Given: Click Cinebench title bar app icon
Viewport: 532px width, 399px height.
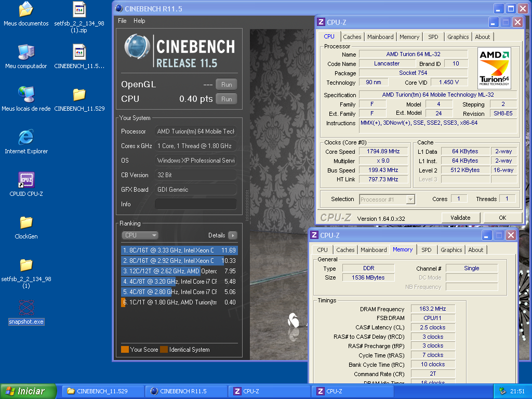Looking at the screenshot, I should (x=119, y=9).
